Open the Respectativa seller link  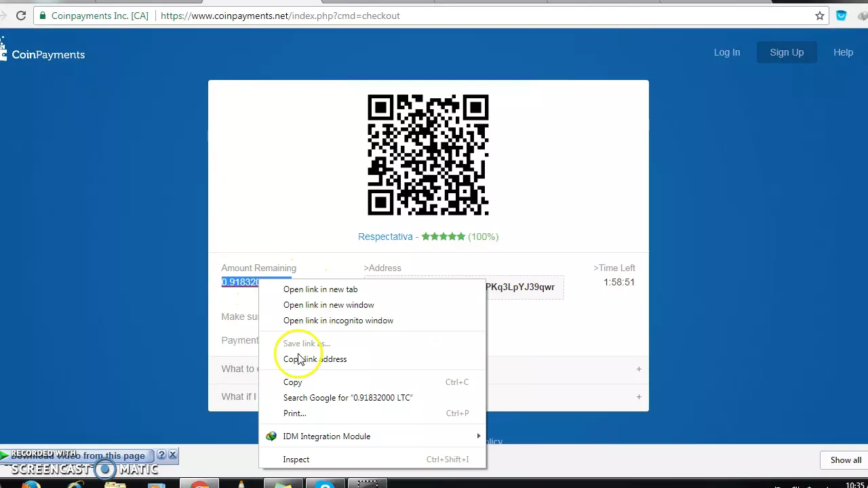pyautogui.click(x=385, y=237)
